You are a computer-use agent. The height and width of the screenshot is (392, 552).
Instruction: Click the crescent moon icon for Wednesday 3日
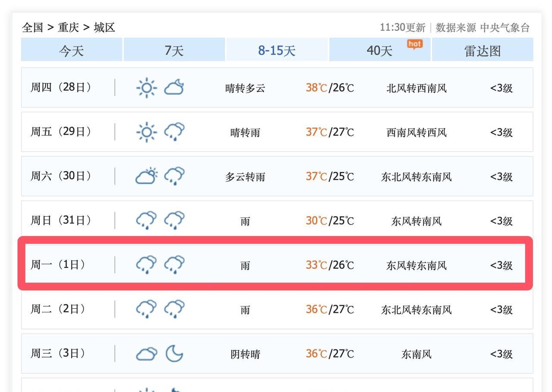tap(174, 354)
